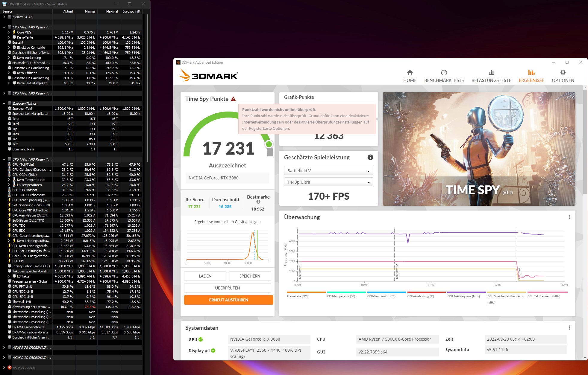This screenshot has height=375, width=588.
Task: Click the SPEICHERN button
Action: pos(250,276)
